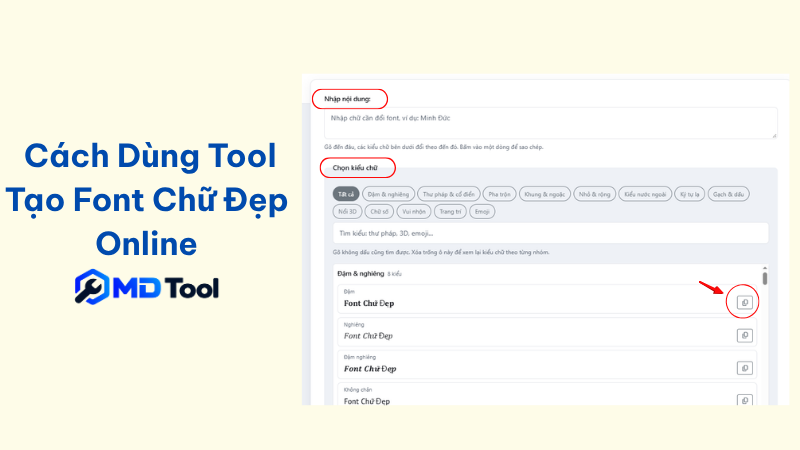Open the Vui nhộn category chip
This screenshot has width=800, height=450.
pyautogui.click(x=414, y=211)
